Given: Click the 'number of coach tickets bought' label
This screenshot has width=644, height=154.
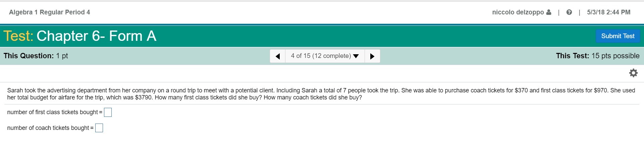Looking at the screenshot, I should pos(48,128).
